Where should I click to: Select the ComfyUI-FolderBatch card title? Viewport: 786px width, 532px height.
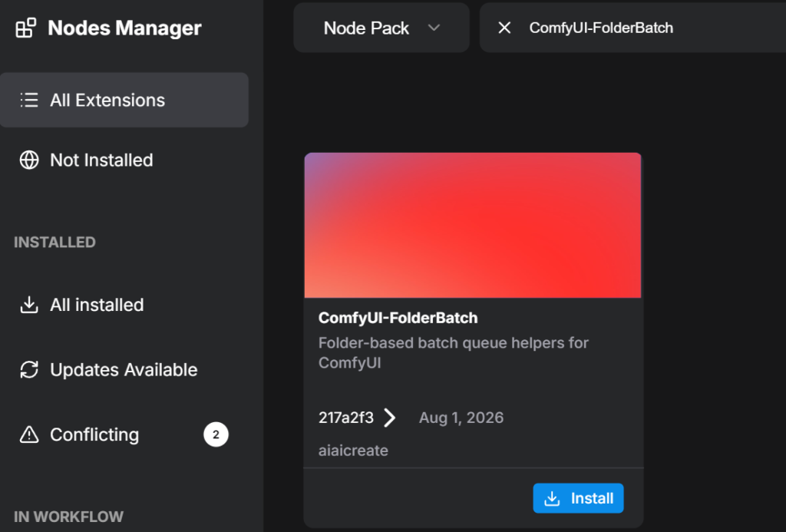coord(398,318)
